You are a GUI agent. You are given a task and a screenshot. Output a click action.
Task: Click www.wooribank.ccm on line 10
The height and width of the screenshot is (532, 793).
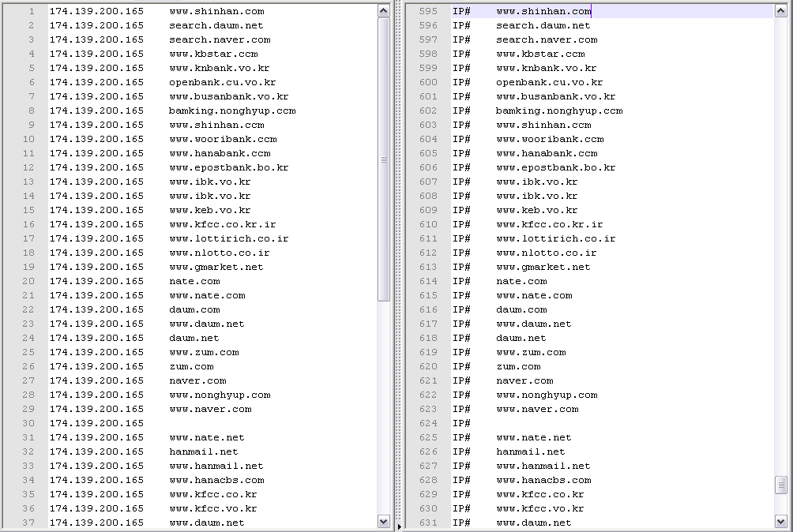point(223,139)
